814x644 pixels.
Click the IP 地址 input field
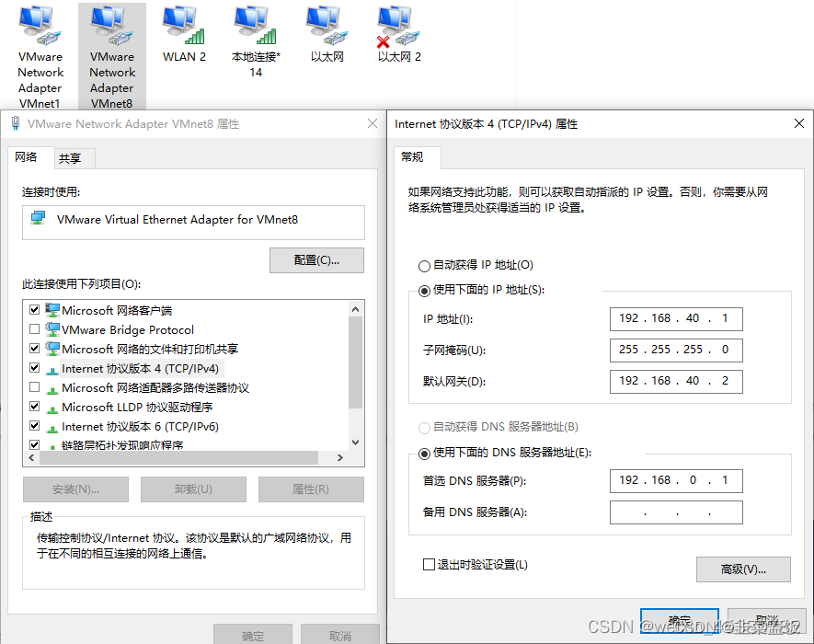pyautogui.click(x=676, y=319)
